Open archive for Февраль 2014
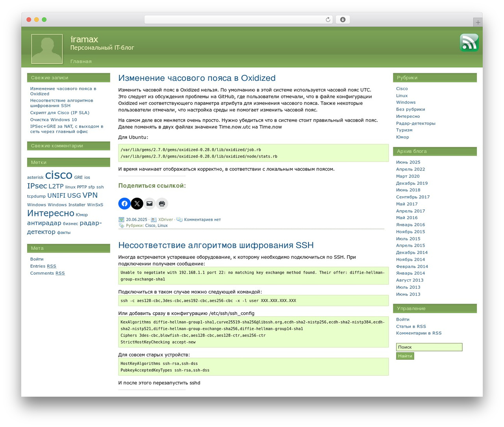Screen dimensions: 504x427 (412, 267)
